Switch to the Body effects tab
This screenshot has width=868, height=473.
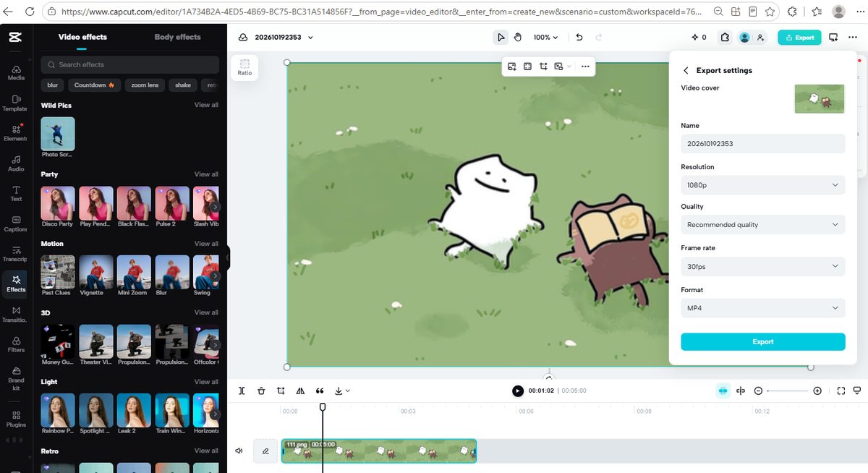click(177, 37)
